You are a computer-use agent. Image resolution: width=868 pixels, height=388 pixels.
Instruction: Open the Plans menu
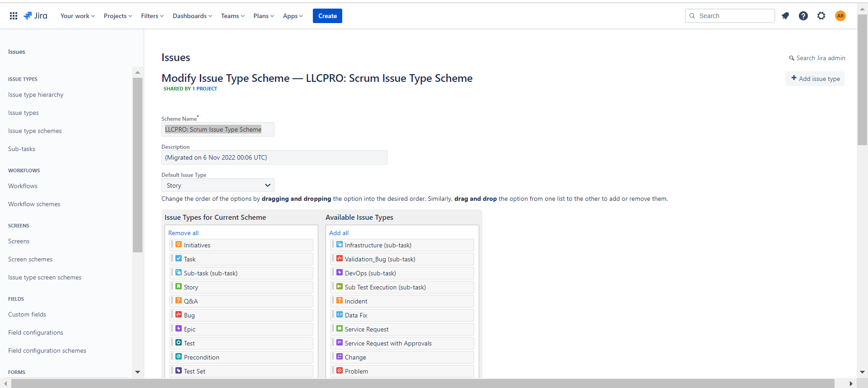[x=264, y=16]
